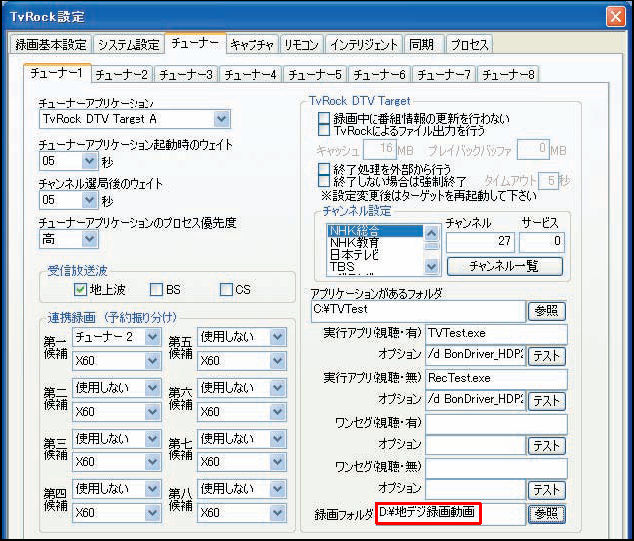The image size is (634, 541).
Task: Open the システム設定 tab
Action: coord(129,44)
